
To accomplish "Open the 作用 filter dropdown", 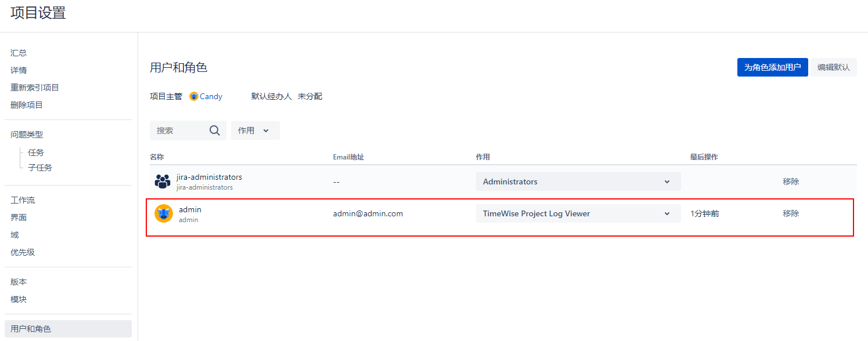I will pyautogui.click(x=255, y=130).
